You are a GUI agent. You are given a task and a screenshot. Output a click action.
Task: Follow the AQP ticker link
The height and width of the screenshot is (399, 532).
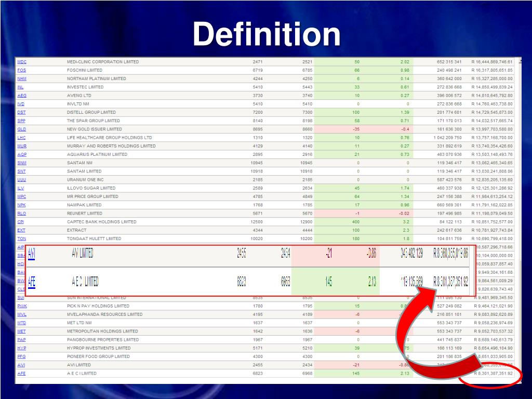pyautogui.click(x=22, y=154)
